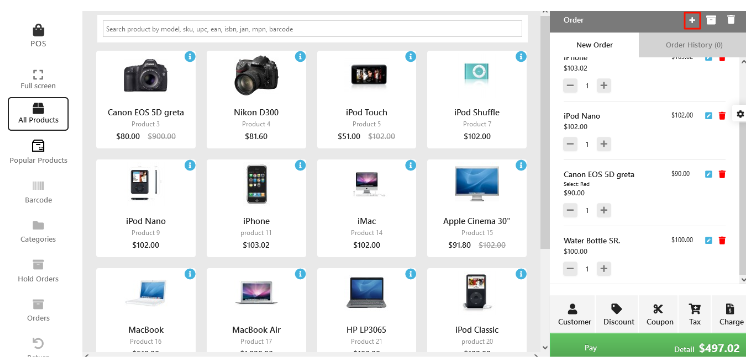
Task: Increase Water Bottle SR. quantity
Action: click(x=604, y=269)
